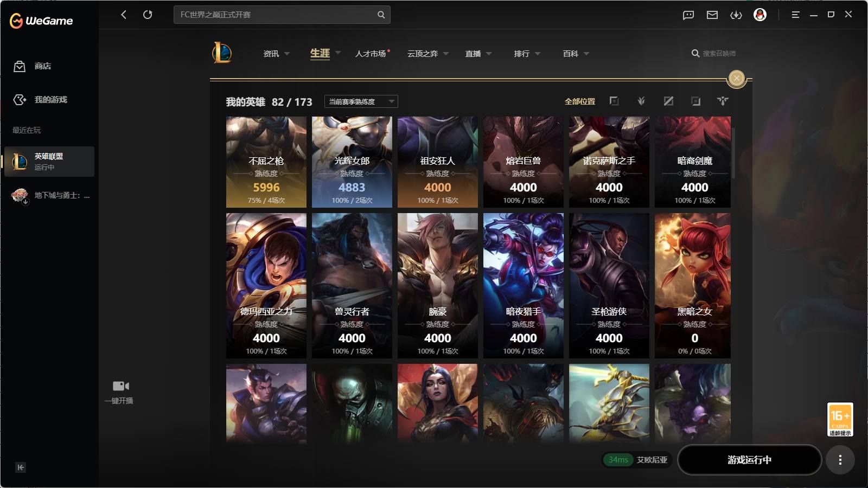Filter heroes by bottom lane icon
The height and width of the screenshot is (488, 868).
point(695,101)
